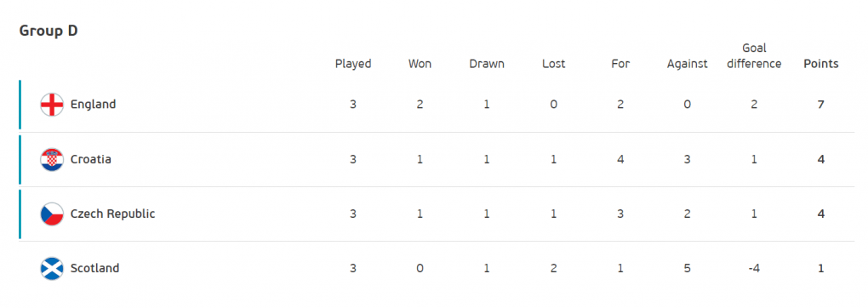Screen dimensions: 868x308
Task: Click the Scotland flag icon
Action: [x=52, y=269]
